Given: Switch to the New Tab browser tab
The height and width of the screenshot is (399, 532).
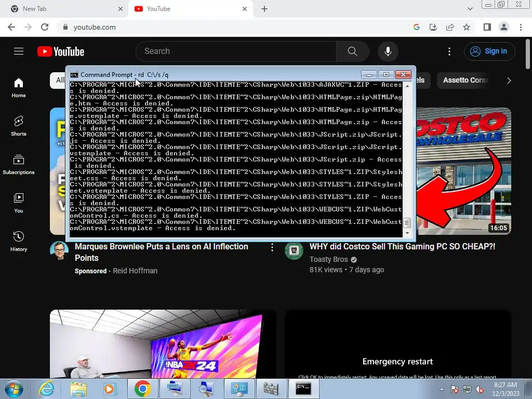Looking at the screenshot, I should pyautogui.click(x=64, y=9).
